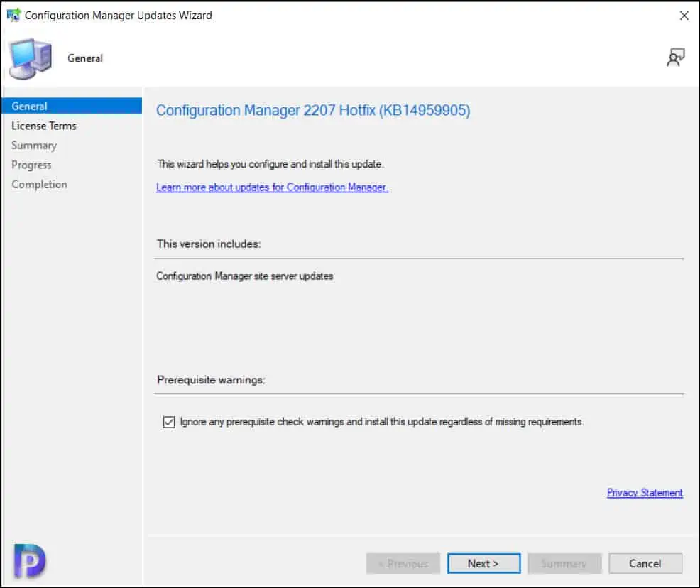The image size is (700, 588).
Task: Select Completion step in sidebar
Action: click(39, 185)
